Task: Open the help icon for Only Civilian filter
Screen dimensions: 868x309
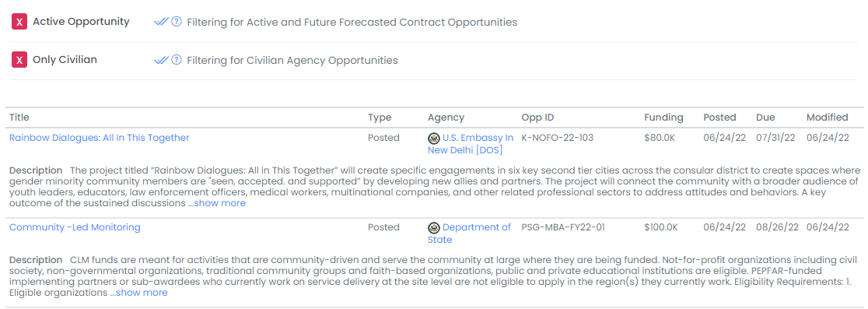Action: [177, 60]
